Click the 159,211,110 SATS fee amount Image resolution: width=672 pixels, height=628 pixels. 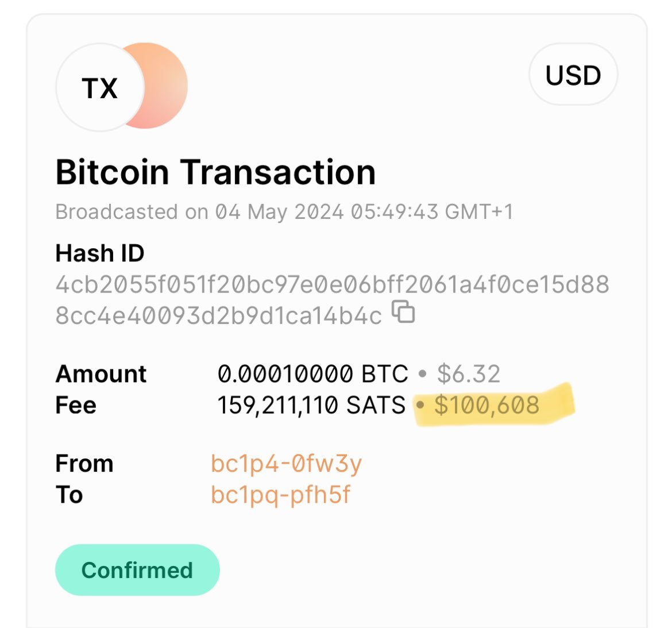(x=311, y=405)
